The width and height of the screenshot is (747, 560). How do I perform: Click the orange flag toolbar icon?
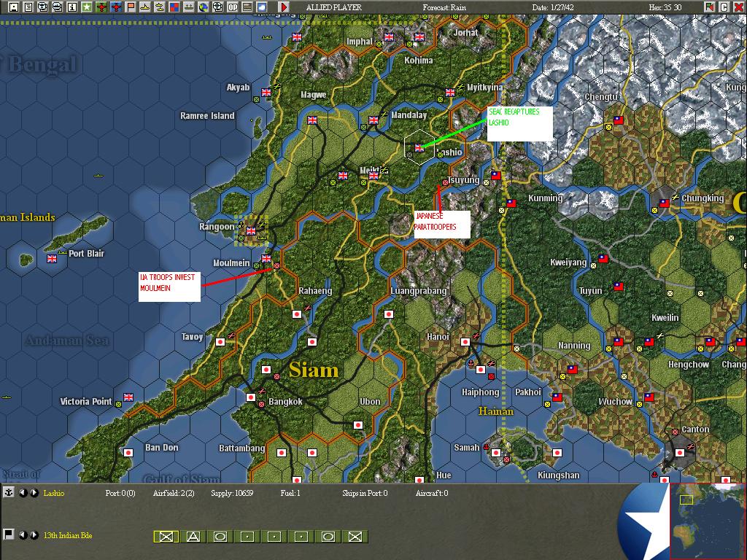131,7
